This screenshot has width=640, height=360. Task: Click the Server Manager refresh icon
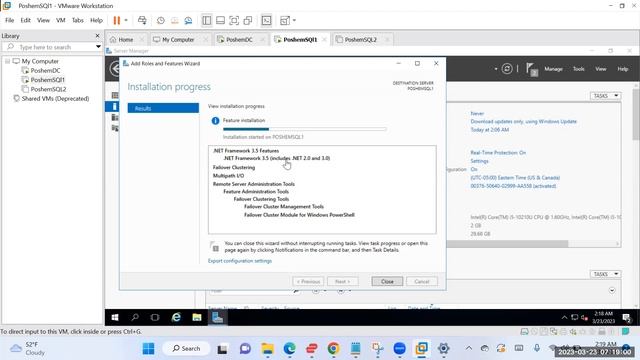pyautogui.click(x=507, y=69)
